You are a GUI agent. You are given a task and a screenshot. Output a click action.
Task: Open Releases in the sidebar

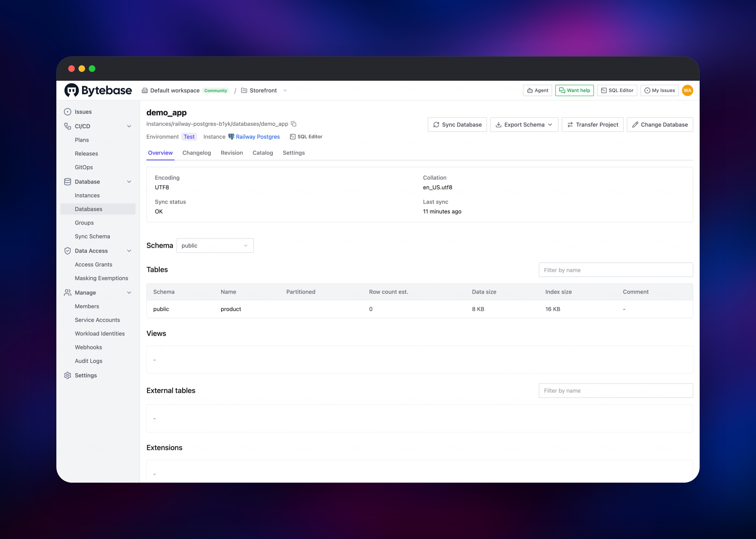(86, 154)
